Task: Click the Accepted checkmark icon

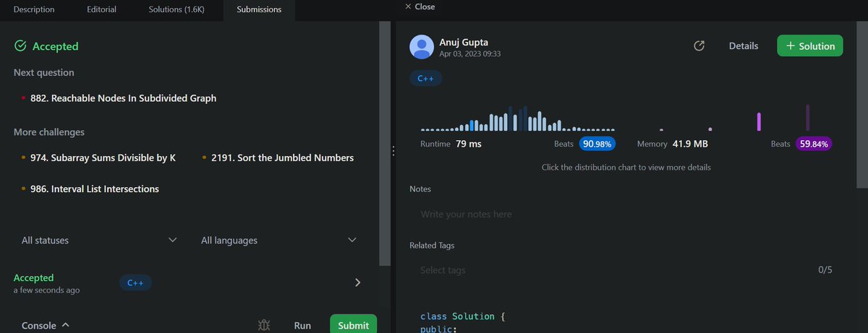Action: point(20,46)
